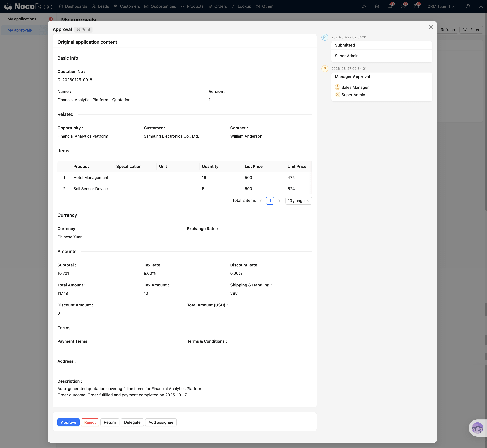Screen dimensions: 487x448
Task: Close the Approval dialog
Action: coord(431,27)
